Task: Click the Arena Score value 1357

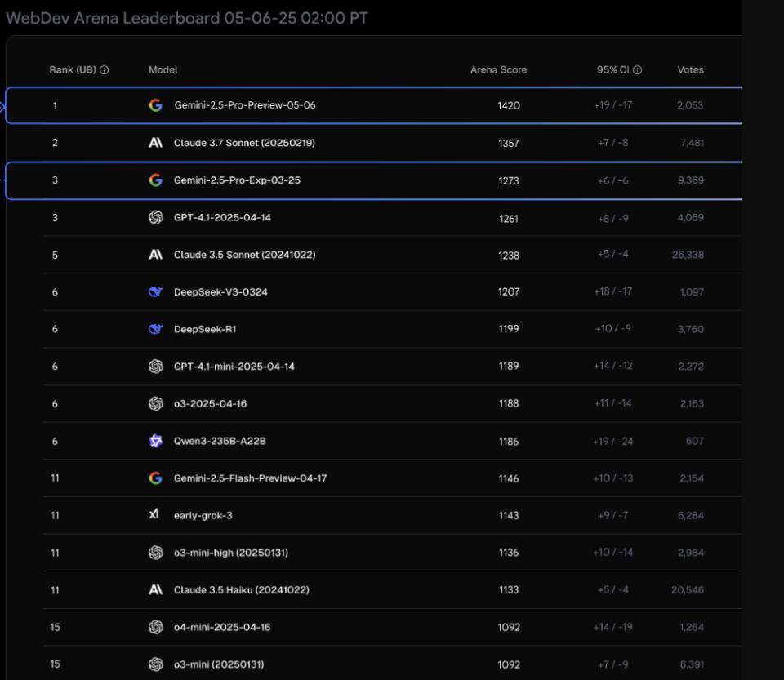Action: 509,143
